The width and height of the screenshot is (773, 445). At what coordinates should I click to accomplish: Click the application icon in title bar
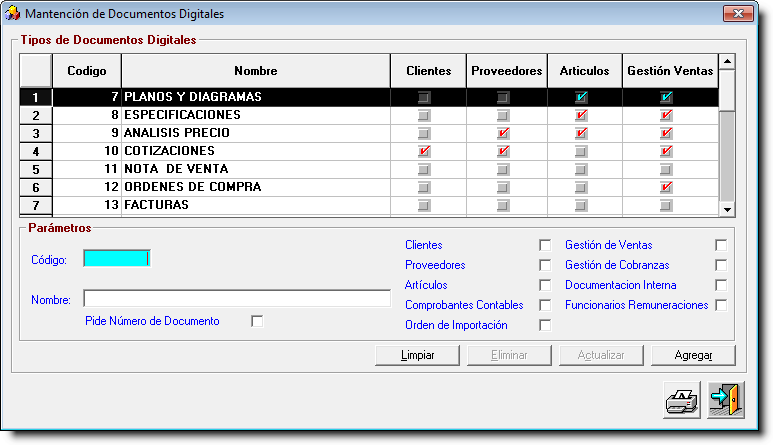12,13
